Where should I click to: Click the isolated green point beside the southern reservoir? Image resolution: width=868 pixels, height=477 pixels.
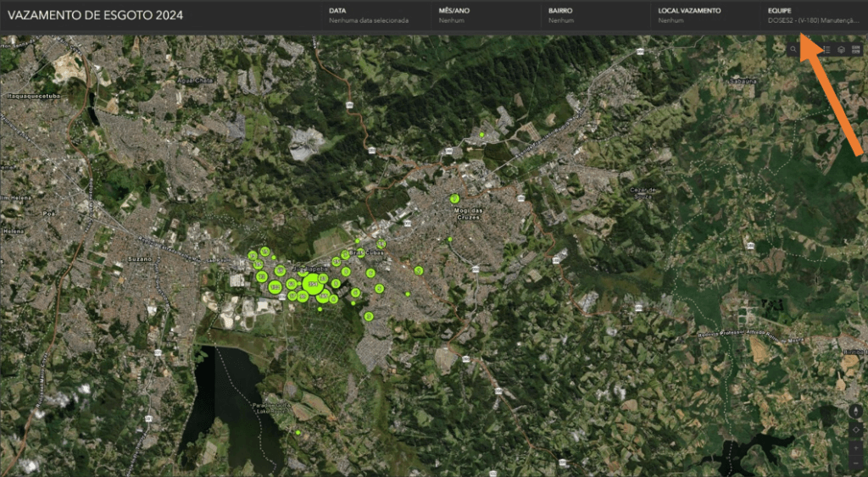tap(298, 433)
